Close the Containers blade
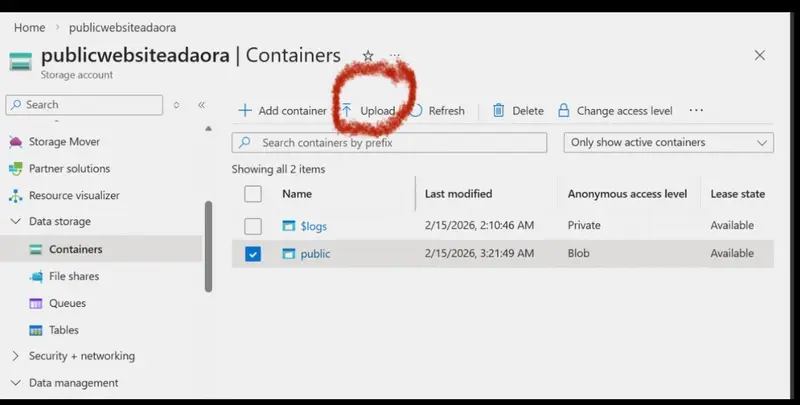The image size is (800, 405). click(x=760, y=55)
